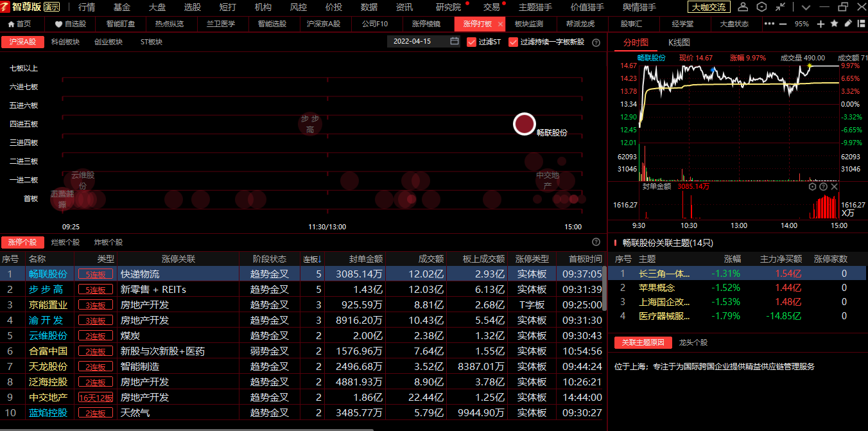
Task: Switch to the 分时图 tab
Action: [636, 42]
